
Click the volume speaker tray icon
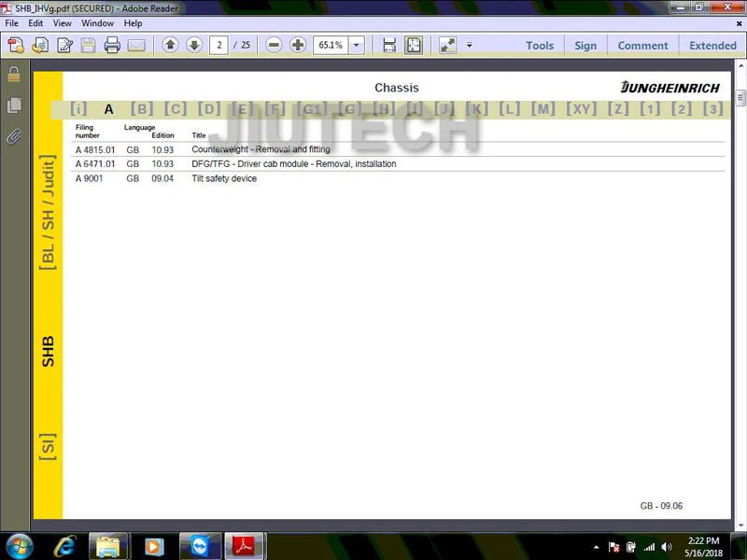(667, 547)
